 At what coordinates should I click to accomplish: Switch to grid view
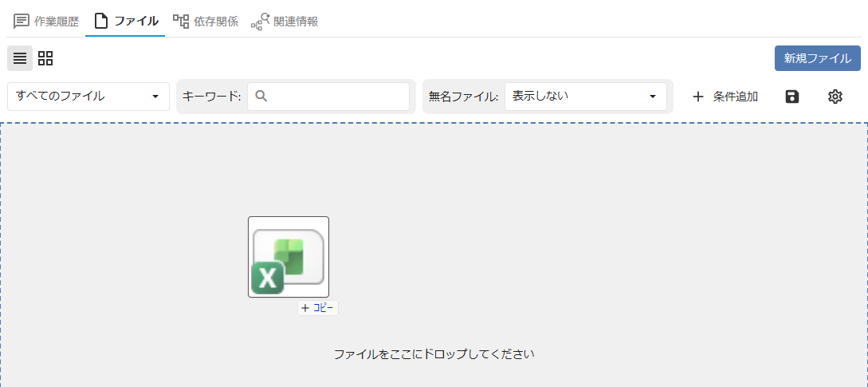pyautogui.click(x=45, y=58)
